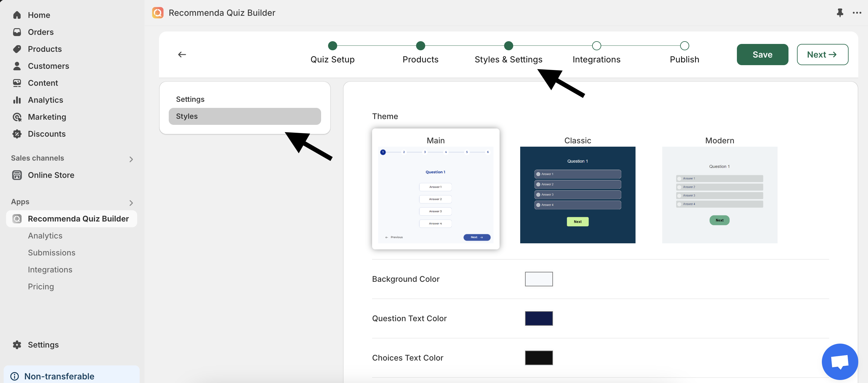This screenshot has width=868, height=383.
Task: Pin the app using the pin icon
Action: tap(840, 13)
